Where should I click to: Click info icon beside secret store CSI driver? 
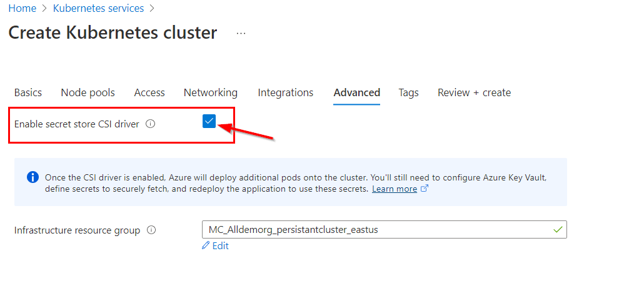pyautogui.click(x=150, y=124)
